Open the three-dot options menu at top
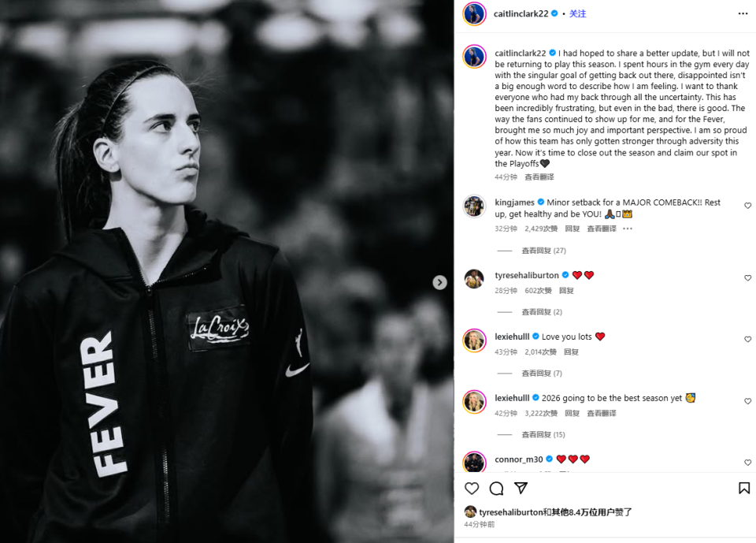756x543 pixels. 743,13
